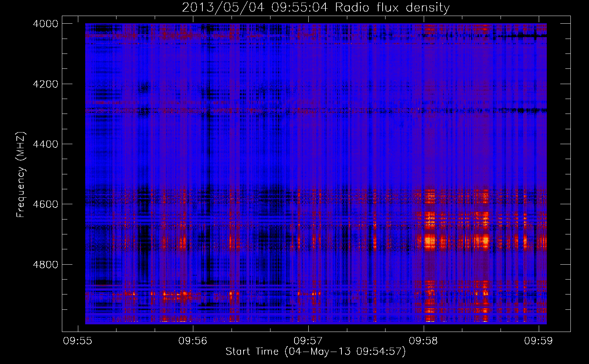Click the 'Frequency (MHZ)' axis title

click(x=21, y=175)
